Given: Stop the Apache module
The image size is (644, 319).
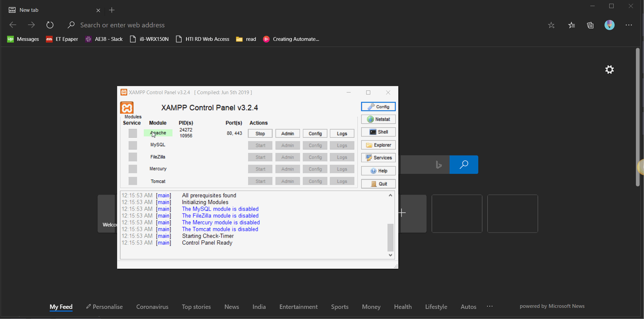Looking at the screenshot, I should tap(260, 134).
